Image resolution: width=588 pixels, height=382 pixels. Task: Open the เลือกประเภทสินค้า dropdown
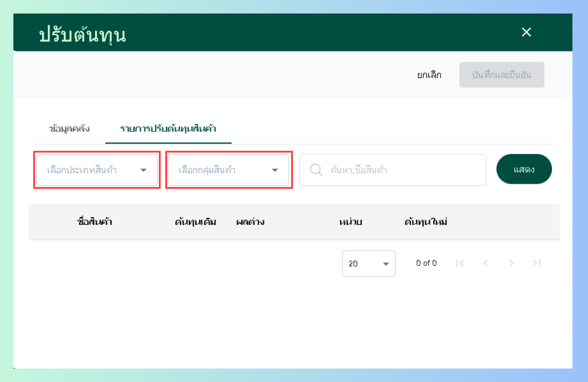[97, 170]
